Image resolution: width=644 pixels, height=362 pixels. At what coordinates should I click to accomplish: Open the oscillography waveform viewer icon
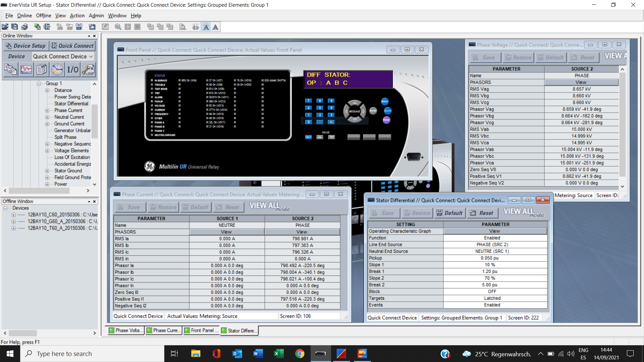(x=26, y=70)
